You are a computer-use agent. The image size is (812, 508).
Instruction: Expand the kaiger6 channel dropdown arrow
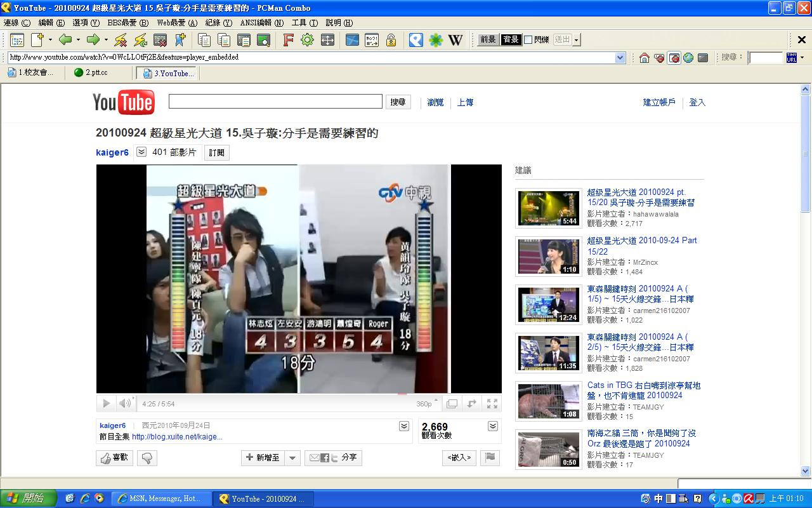tap(141, 152)
